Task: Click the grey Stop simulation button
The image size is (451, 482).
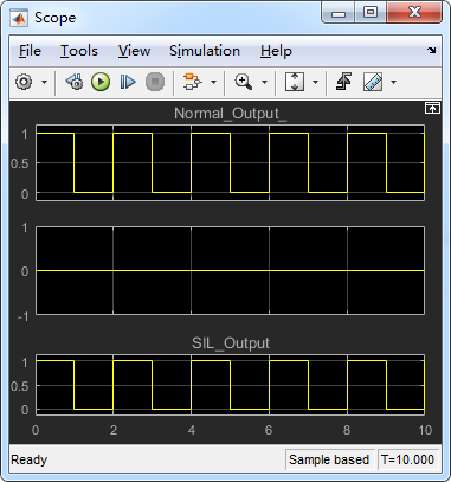Action: [x=155, y=82]
